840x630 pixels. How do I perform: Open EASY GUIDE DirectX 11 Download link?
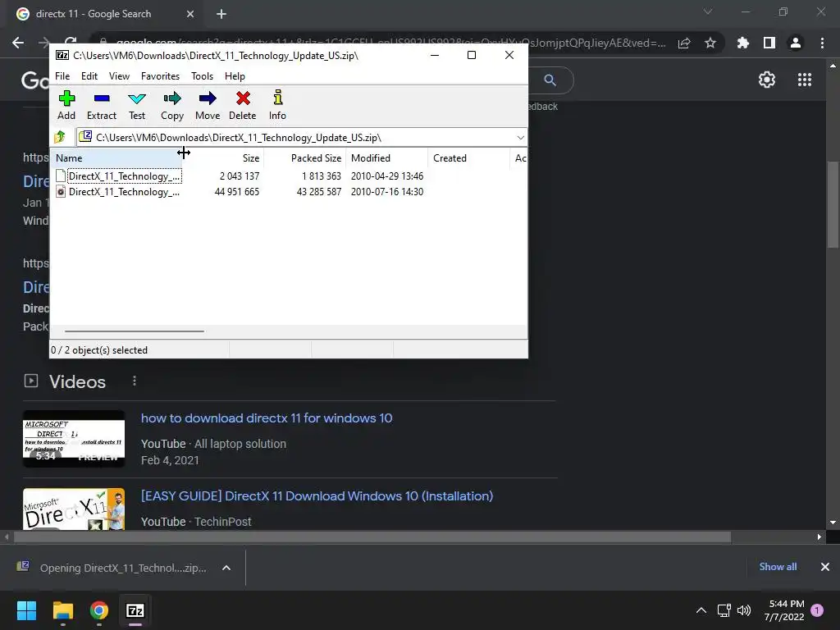[317, 496]
